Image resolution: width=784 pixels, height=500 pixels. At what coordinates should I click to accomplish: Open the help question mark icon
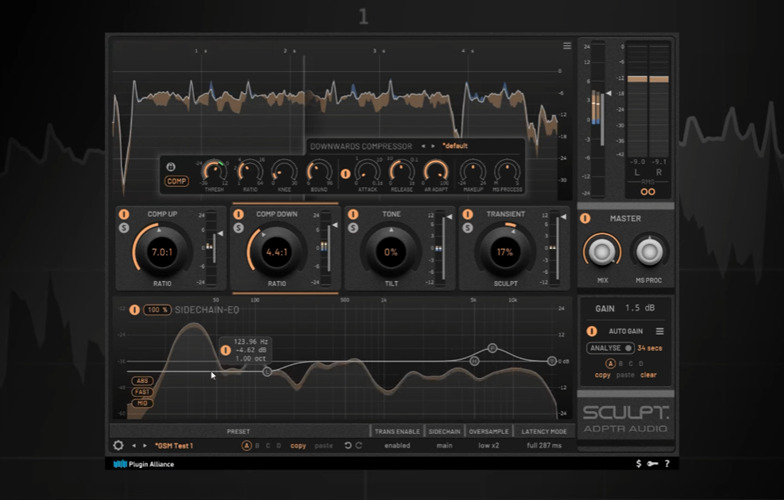667,464
